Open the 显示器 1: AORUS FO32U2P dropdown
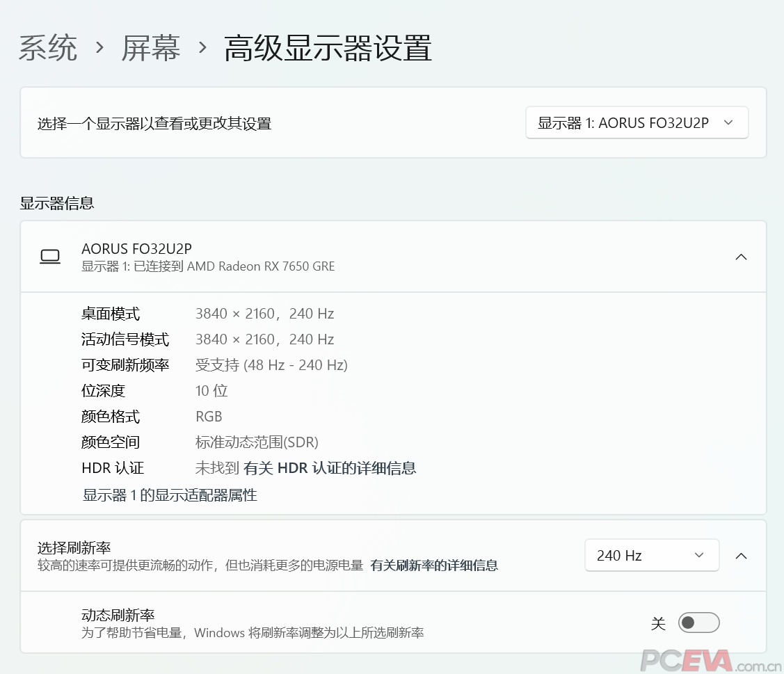The height and width of the screenshot is (674, 784). [x=637, y=122]
